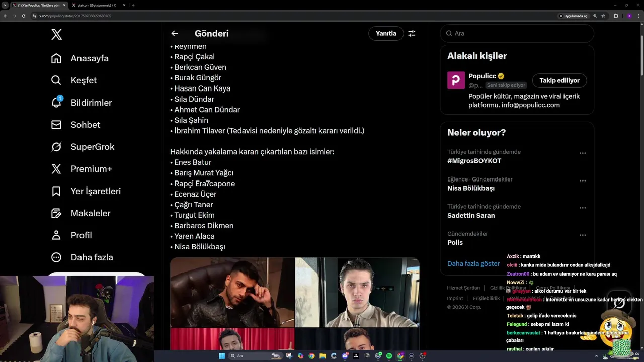Image resolution: width=644 pixels, height=362 pixels.
Task: Open Polis trending topic
Action: tap(455, 242)
